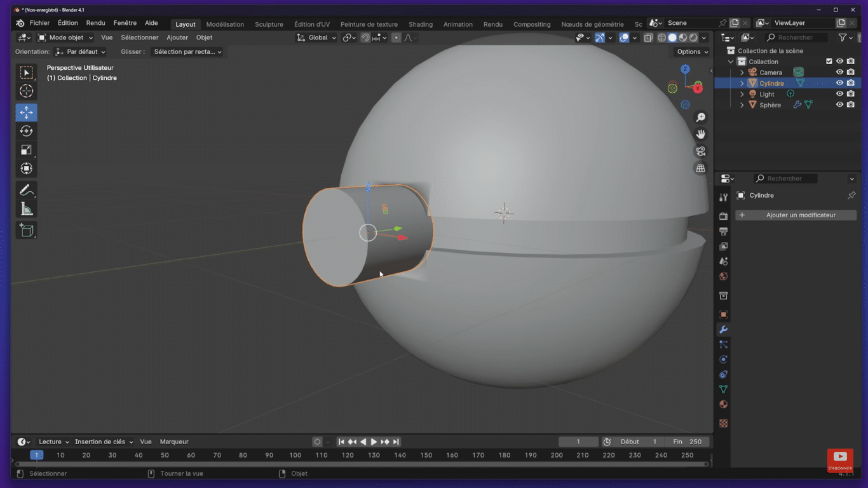
Task: Activate the Measure tool
Action: [26, 208]
